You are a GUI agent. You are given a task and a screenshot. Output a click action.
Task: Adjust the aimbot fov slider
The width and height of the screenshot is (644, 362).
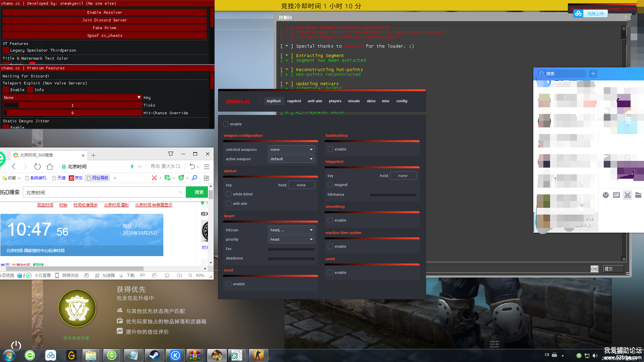[x=291, y=249]
